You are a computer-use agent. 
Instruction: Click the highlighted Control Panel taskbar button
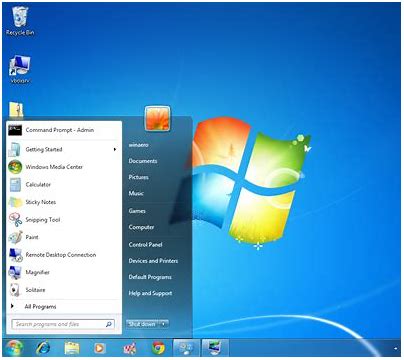186,348
